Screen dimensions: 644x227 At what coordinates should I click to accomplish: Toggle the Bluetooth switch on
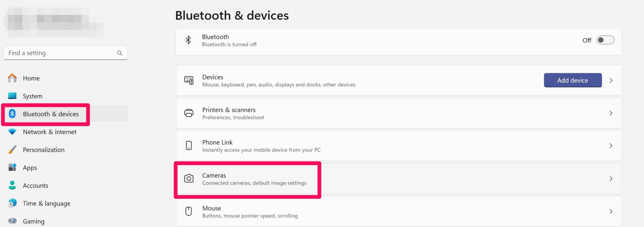click(x=605, y=40)
